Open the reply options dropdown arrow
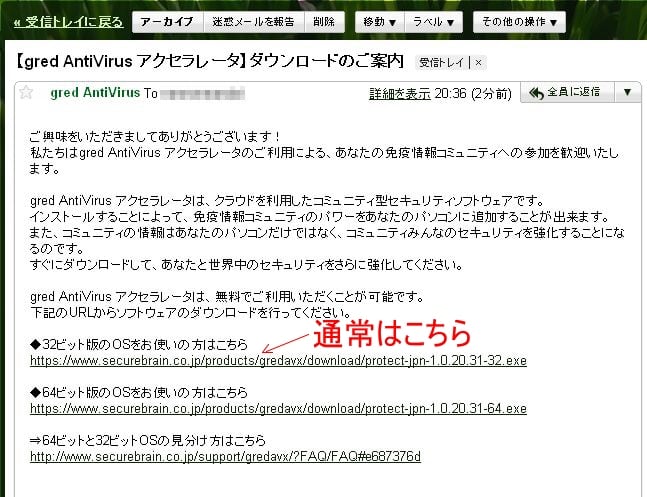The height and width of the screenshot is (497, 647). (627, 93)
